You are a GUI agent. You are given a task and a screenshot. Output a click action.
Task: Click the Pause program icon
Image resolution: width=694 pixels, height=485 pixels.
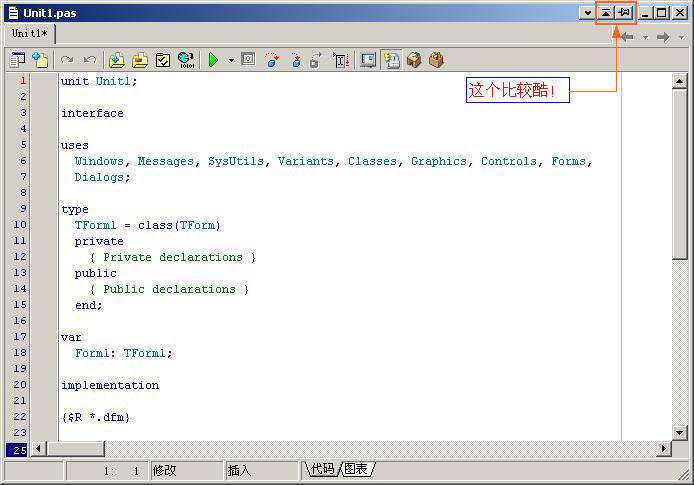(249, 60)
